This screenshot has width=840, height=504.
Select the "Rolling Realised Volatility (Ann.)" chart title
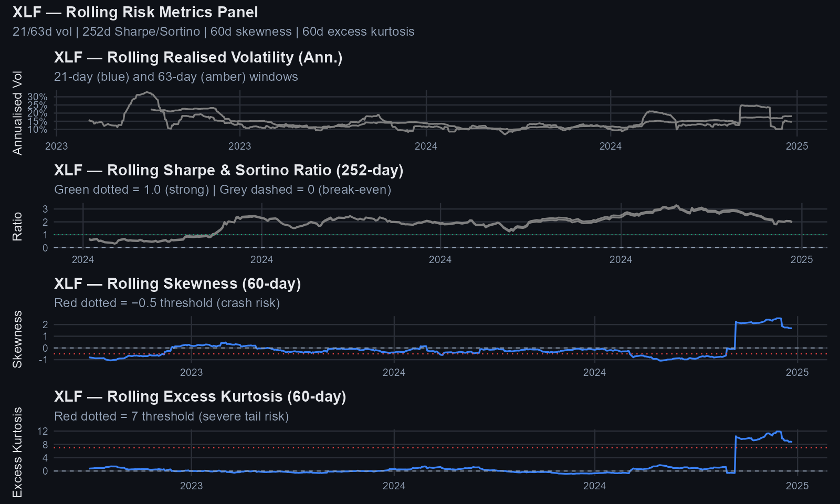tap(198, 57)
